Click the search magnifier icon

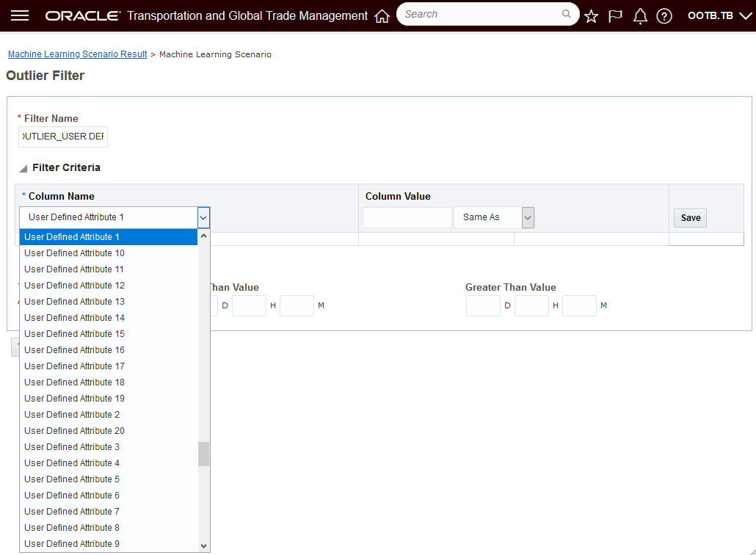[567, 14]
